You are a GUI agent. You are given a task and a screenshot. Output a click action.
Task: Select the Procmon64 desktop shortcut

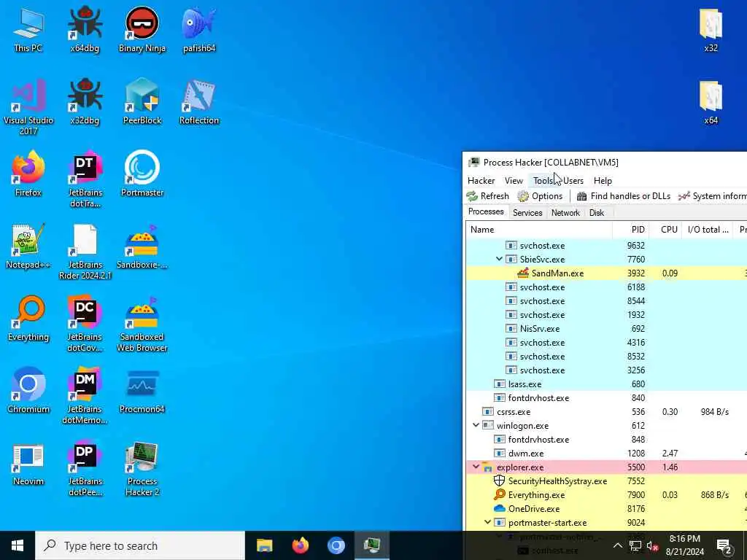[x=142, y=391]
